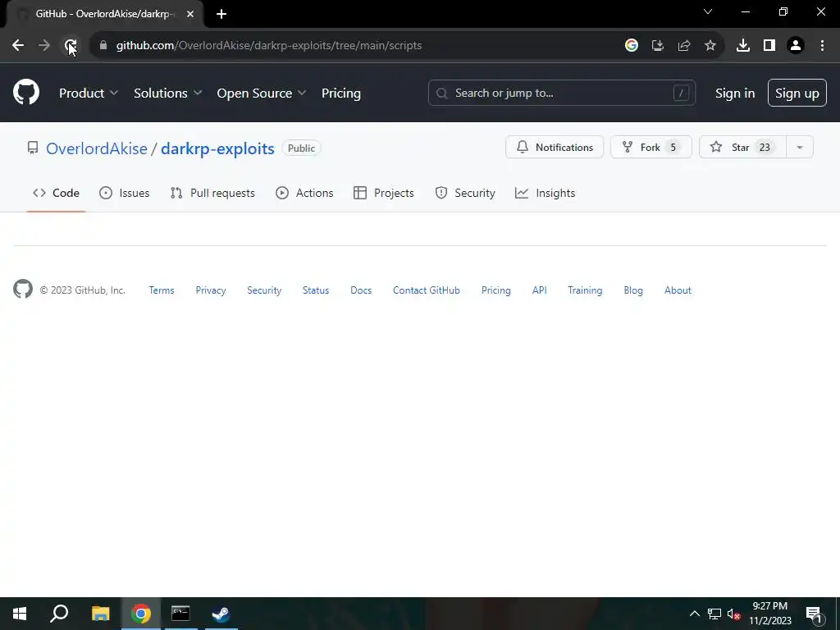Open a new browser tab
The width and height of the screenshot is (840, 630).
coord(221,14)
